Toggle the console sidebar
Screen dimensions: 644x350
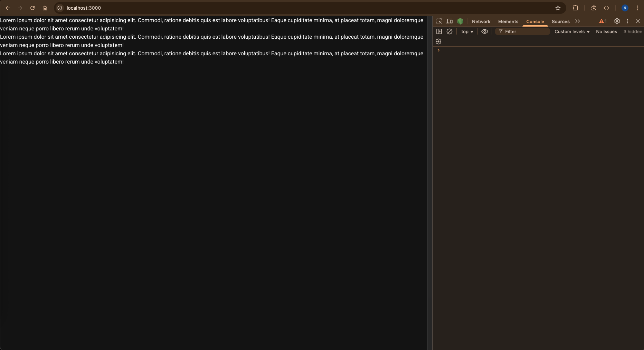coord(439,31)
